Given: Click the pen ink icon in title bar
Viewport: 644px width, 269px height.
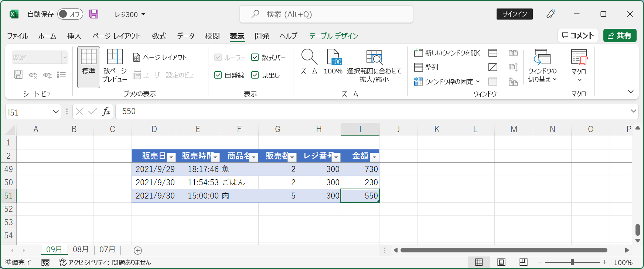Looking at the screenshot, I should point(551,14).
